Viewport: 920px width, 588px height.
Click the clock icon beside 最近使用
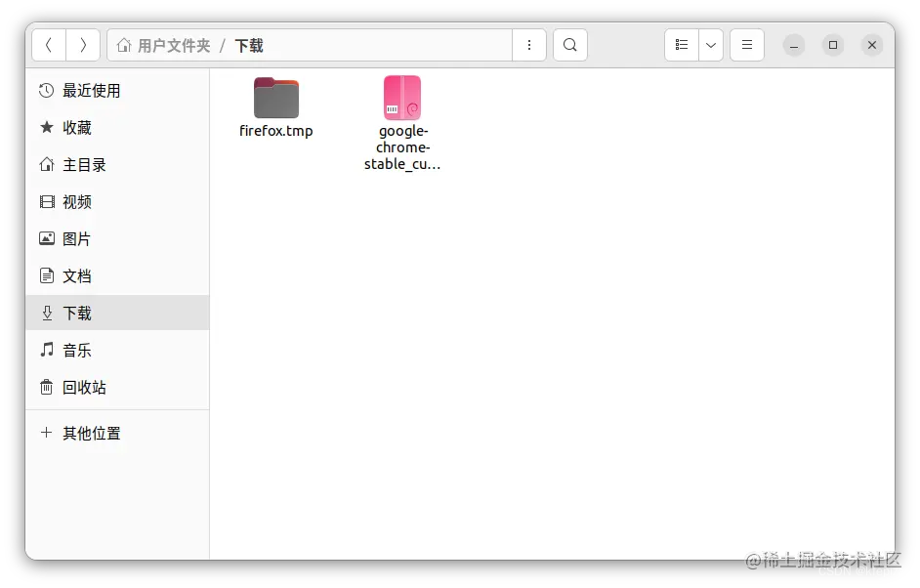[x=46, y=91]
